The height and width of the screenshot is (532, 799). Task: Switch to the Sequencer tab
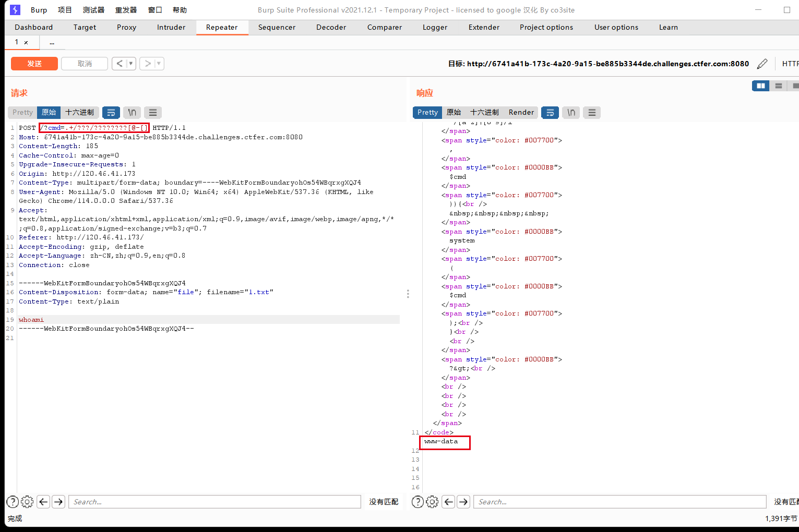[x=277, y=27]
